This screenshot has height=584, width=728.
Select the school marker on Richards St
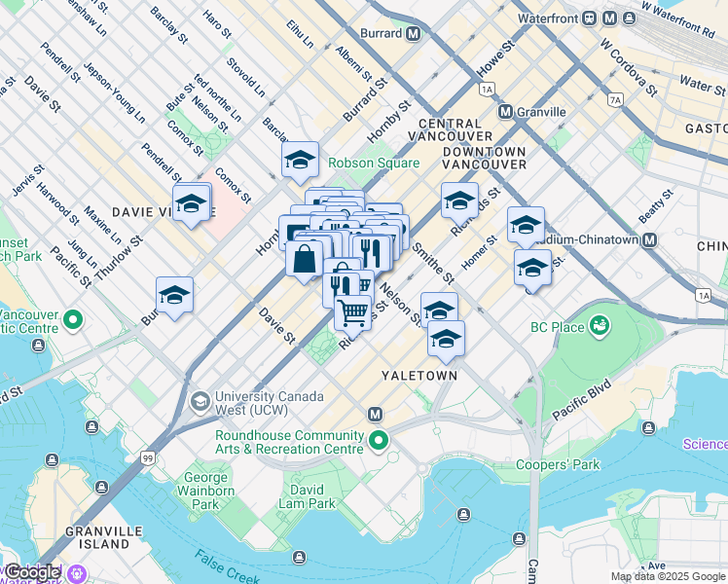(459, 201)
